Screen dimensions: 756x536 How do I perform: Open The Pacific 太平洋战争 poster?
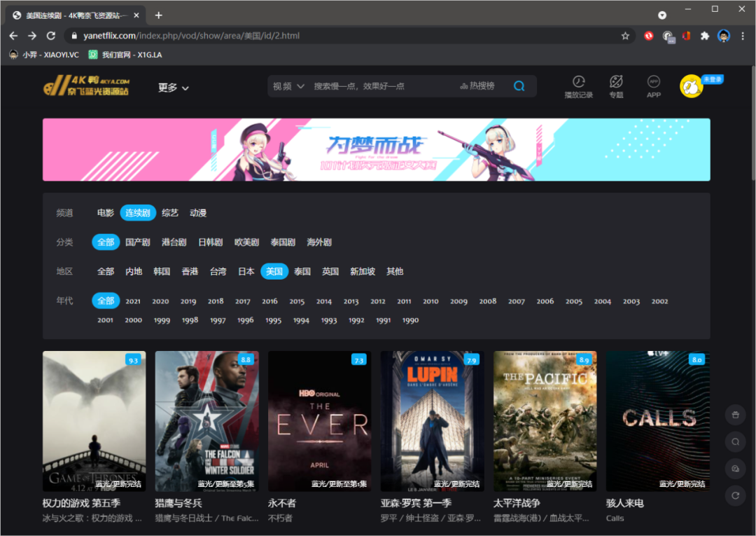point(545,421)
